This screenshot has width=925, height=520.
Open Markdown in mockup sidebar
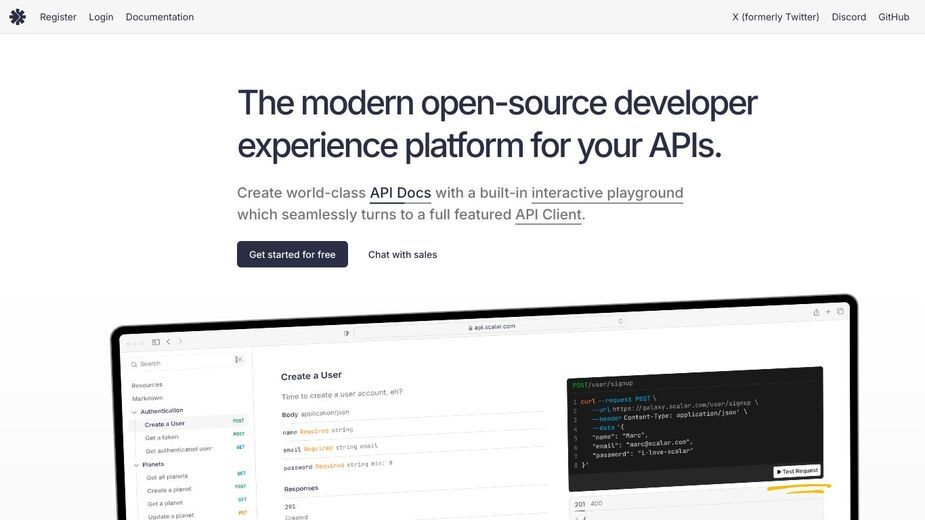[x=147, y=398]
